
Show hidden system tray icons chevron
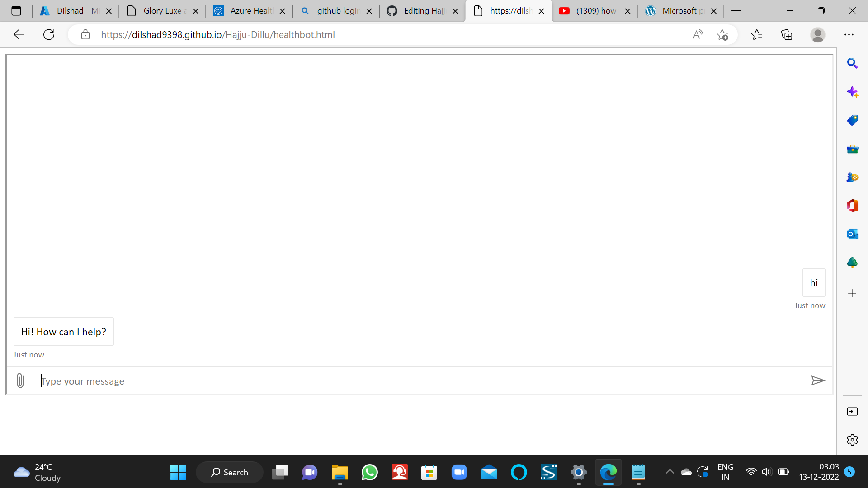click(x=670, y=472)
